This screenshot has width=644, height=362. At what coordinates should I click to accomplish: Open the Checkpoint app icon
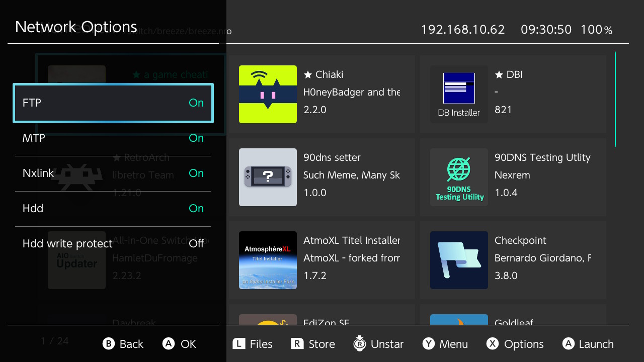point(459,260)
